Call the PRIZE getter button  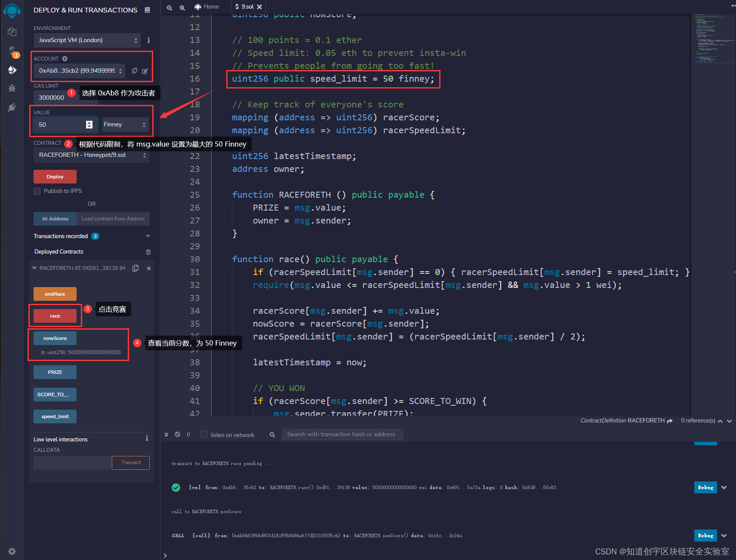coord(55,372)
